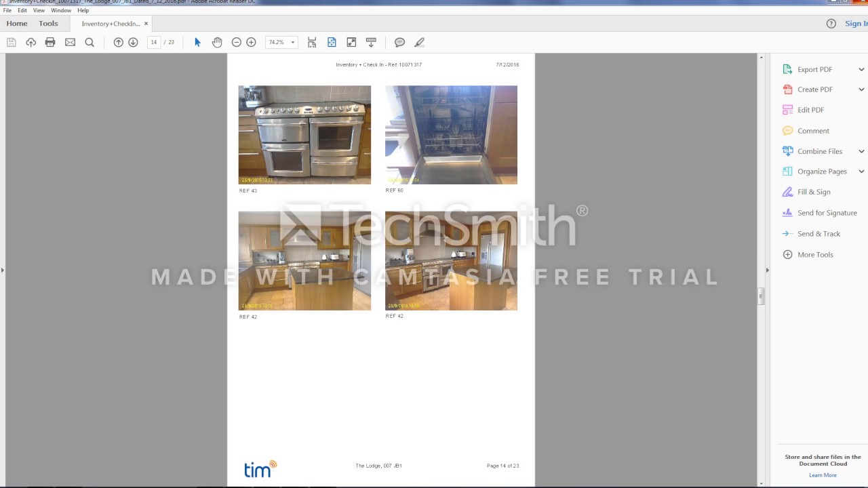Viewport: 868px width, 488px height.
Task: Click the Learn More link
Action: tap(823, 475)
